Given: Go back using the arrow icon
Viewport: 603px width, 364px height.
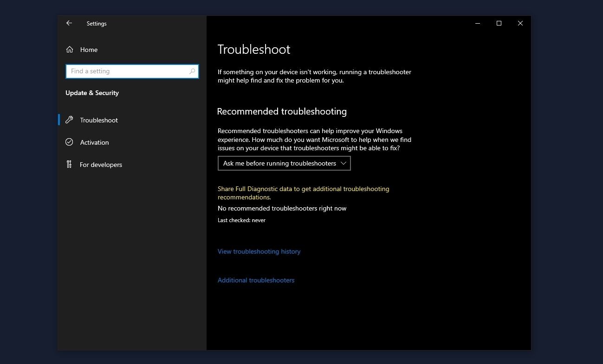Looking at the screenshot, I should click(x=69, y=23).
